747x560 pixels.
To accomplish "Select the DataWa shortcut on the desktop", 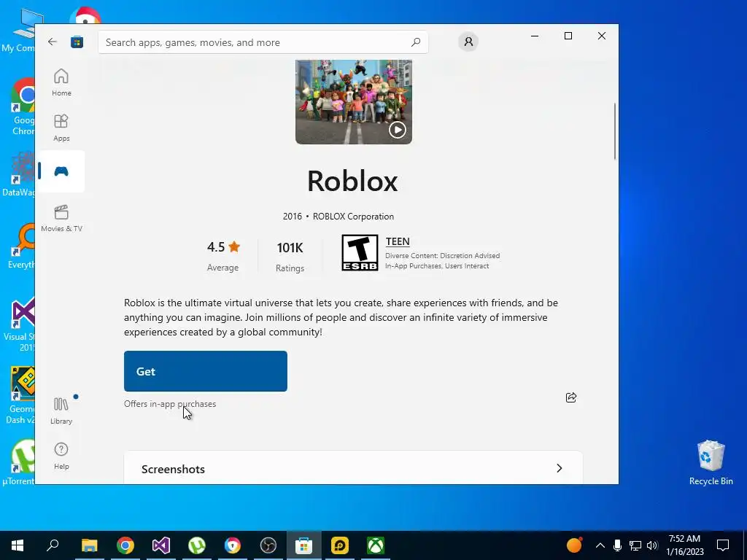I will [x=19, y=174].
